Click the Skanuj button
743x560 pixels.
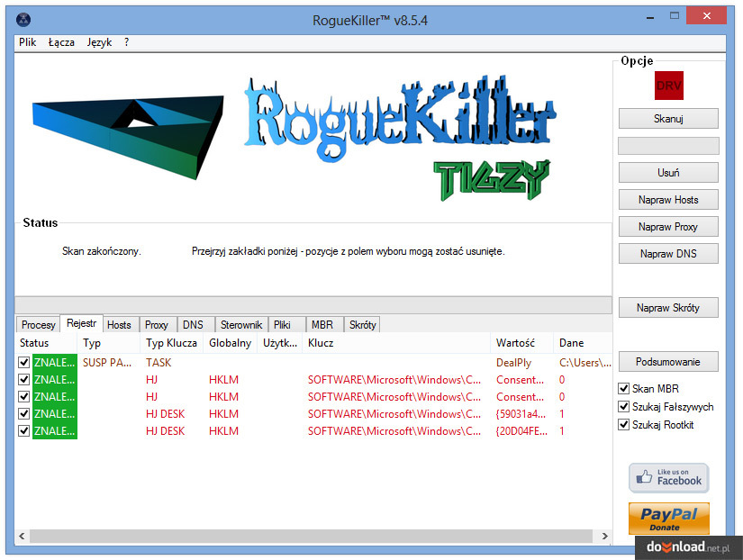(x=668, y=119)
